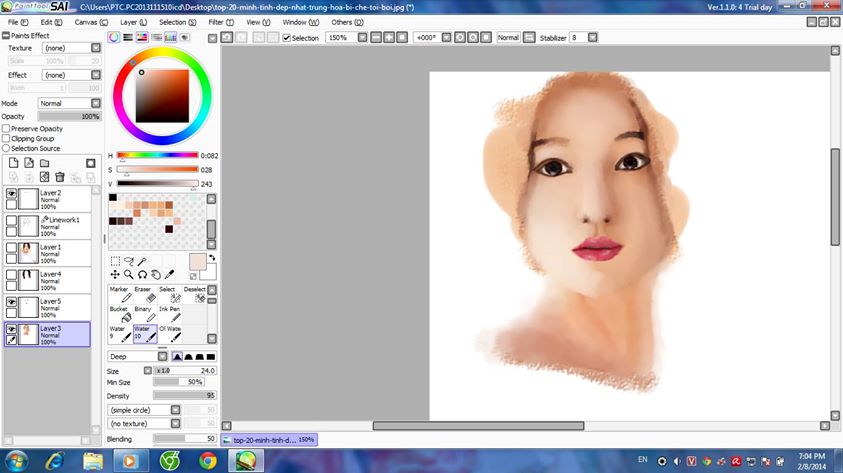Viewport: 843px width, 473px height.
Task: Create a new linework layer
Action: [x=29, y=163]
